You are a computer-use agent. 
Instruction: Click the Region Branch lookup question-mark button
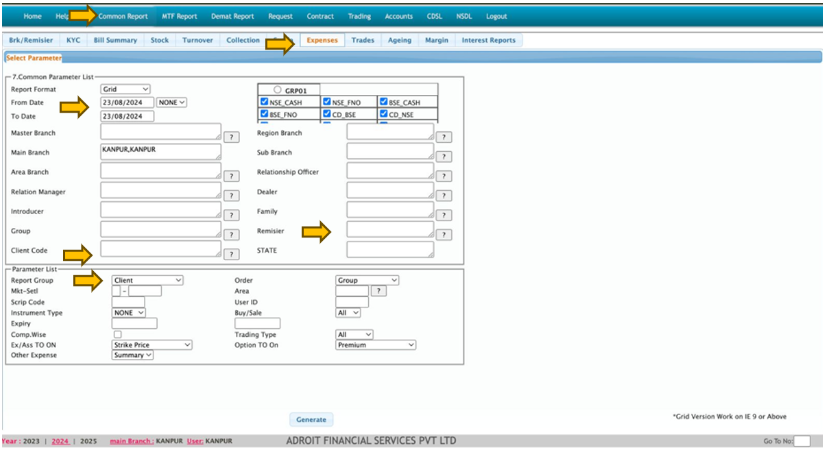tap(444, 137)
